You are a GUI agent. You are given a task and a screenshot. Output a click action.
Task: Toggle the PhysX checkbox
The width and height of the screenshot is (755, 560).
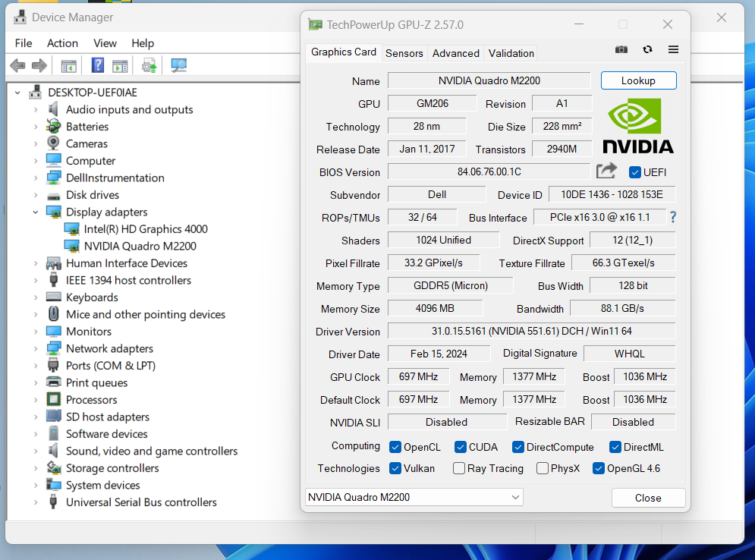(x=543, y=468)
